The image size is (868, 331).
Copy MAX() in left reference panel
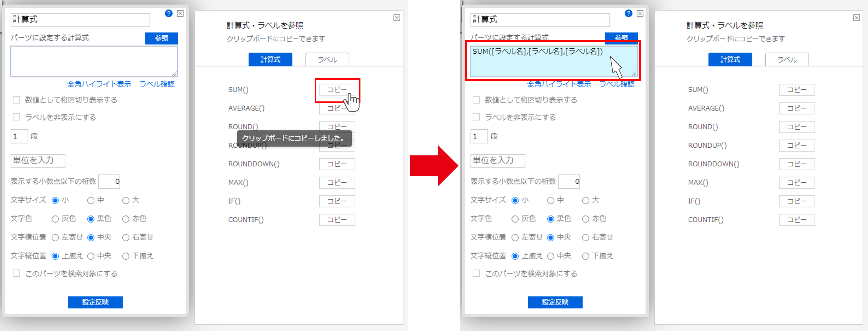click(x=337, y=183)
